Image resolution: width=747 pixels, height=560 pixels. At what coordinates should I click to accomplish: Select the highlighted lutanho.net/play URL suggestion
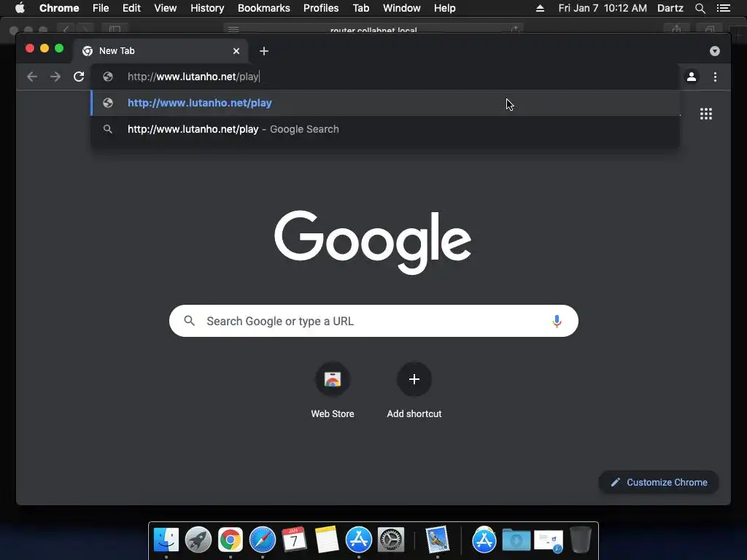pos(385,103)
